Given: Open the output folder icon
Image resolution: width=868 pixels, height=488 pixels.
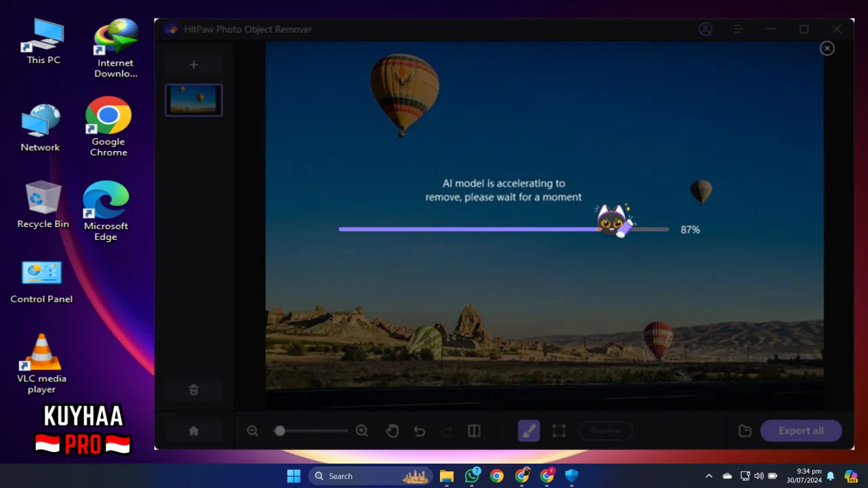Looking at the screenshot, I should click(745, 431).
